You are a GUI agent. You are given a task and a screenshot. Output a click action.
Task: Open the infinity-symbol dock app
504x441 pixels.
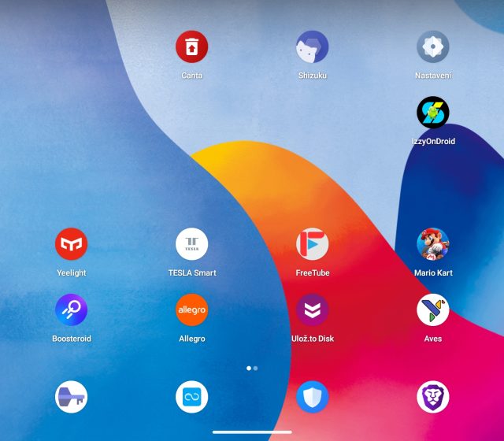(191, 397)
